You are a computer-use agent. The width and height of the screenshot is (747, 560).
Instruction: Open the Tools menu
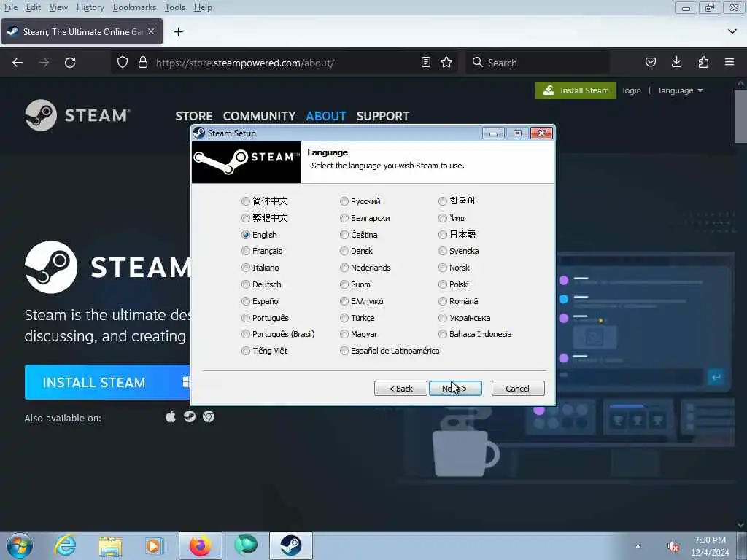(x=175, y=7)
